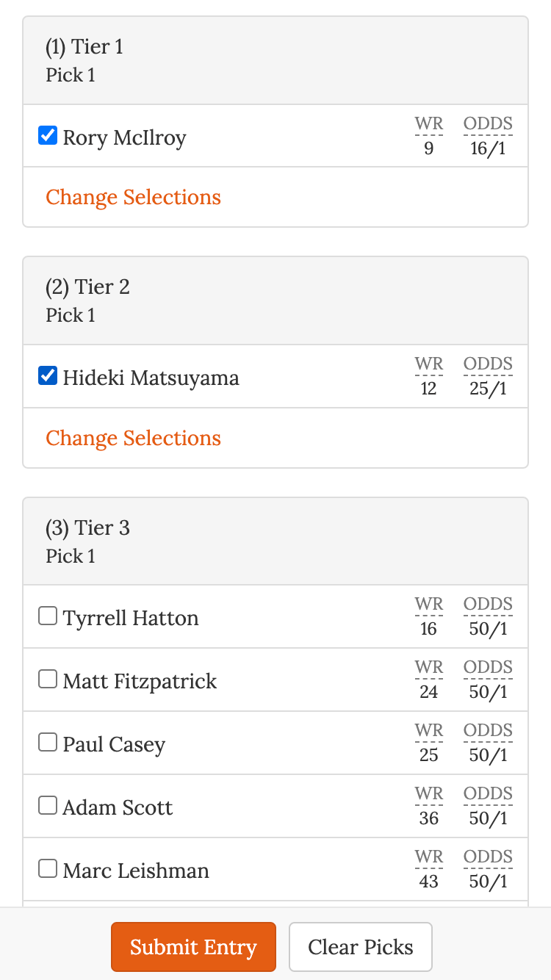Select Marc Leishman as a pick
551x980 pixels.
[47, 868]
